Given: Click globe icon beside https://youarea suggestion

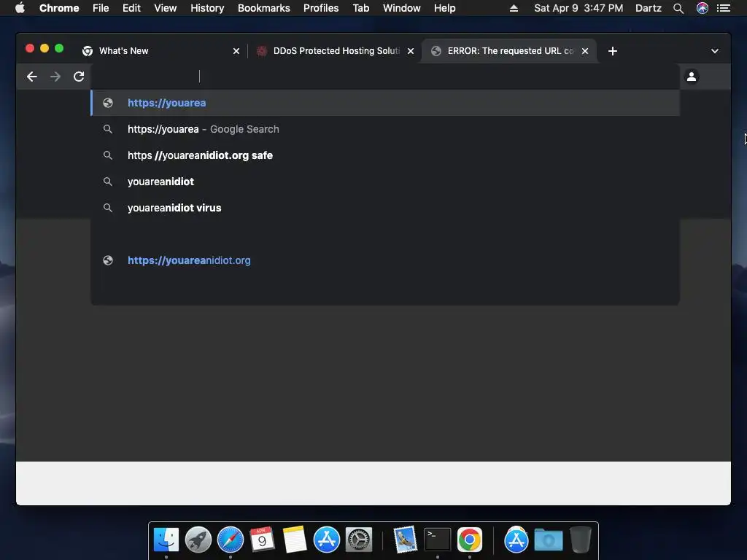Looking at the screenshot, I should click(x=108, y=103).
